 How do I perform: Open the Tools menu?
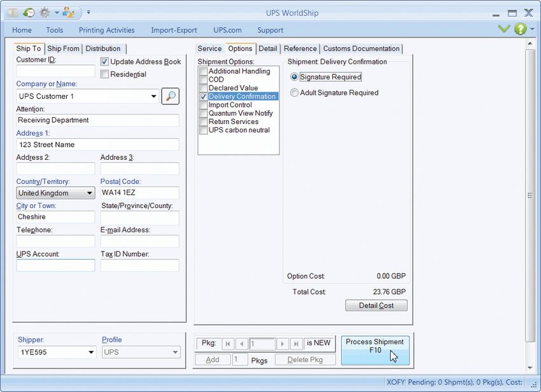tap(55, 30)
